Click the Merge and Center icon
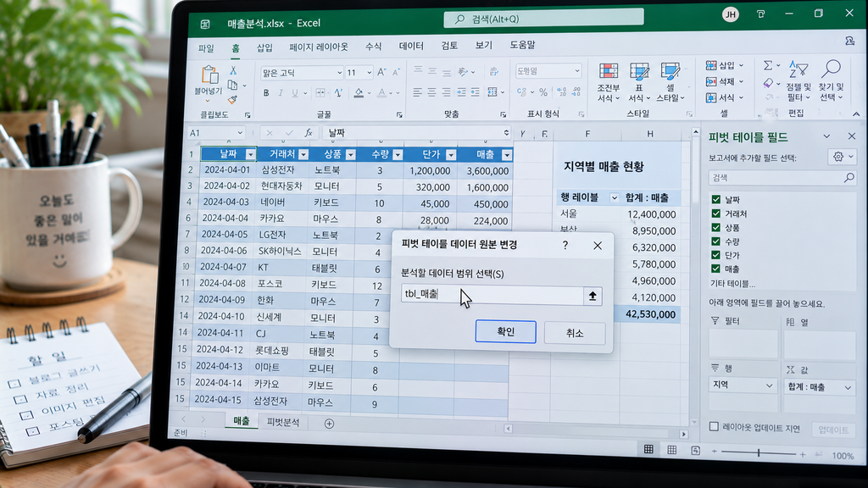The width and height of the screenshot is (868, 488). 492,92
